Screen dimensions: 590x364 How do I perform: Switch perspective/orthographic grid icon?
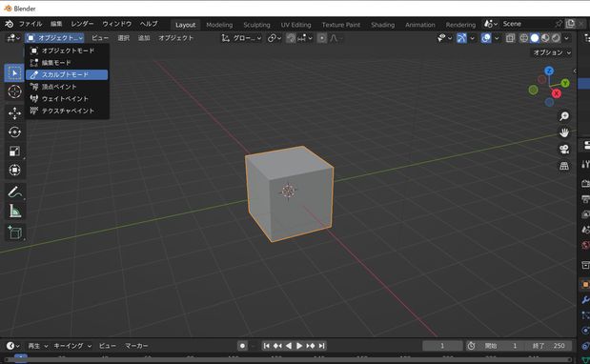pos(563,166)
